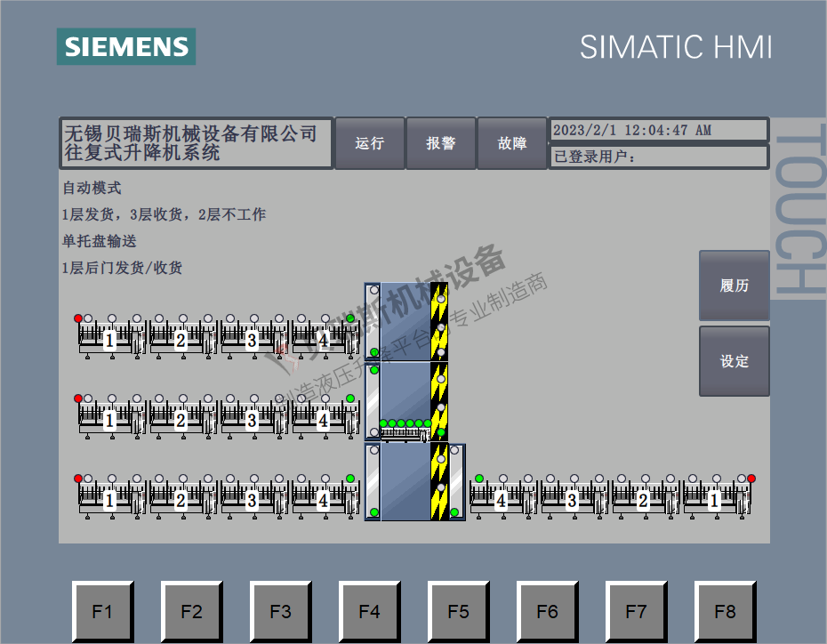
Task: Open the 报警 (Alarm) screen
Action: coord(441,143)
